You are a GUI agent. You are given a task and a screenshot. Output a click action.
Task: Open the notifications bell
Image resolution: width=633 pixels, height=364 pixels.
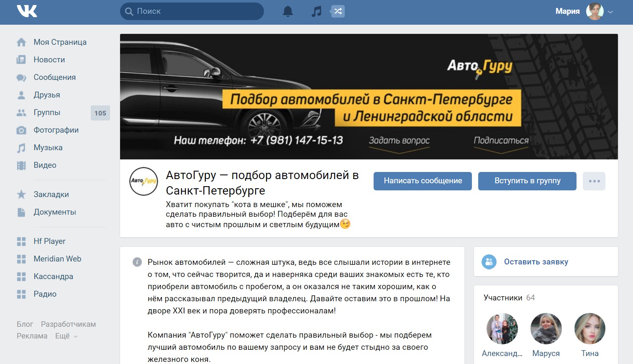(x=288, y=11)
